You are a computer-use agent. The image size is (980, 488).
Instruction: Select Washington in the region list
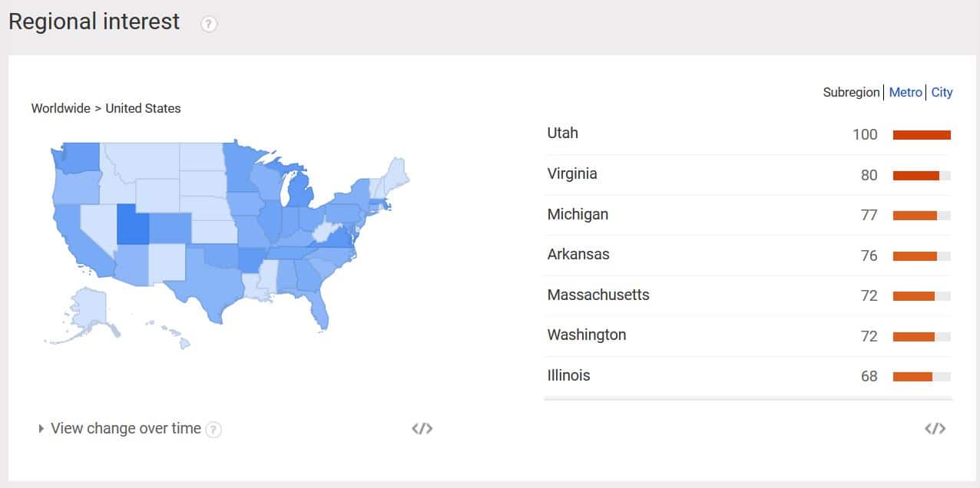[x=586, y=335]
